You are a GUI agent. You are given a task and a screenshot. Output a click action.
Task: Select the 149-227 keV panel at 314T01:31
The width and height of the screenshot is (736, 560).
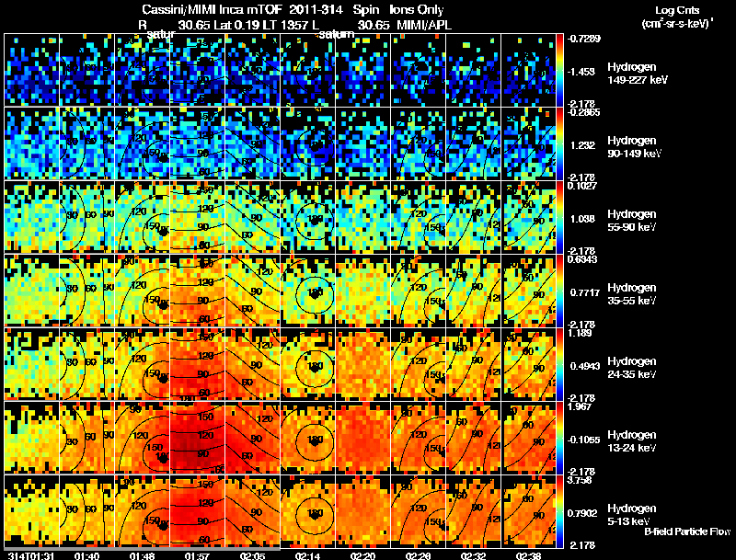[31, 70]
